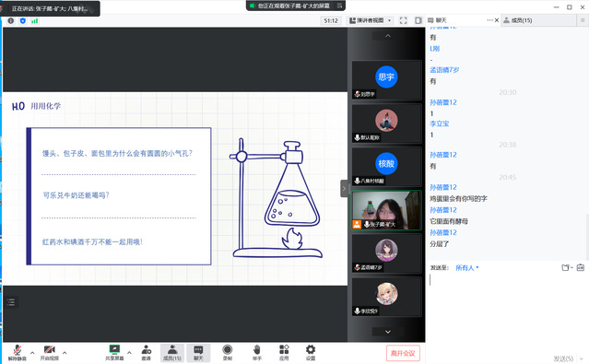Open the settings gear icon

pos(311,352)
